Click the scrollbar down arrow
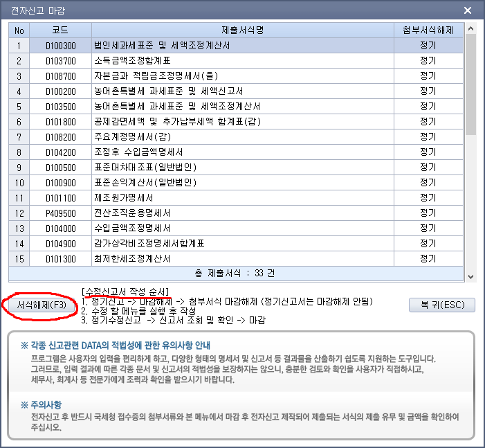485x448 pixels. click(x=470, y=277)
